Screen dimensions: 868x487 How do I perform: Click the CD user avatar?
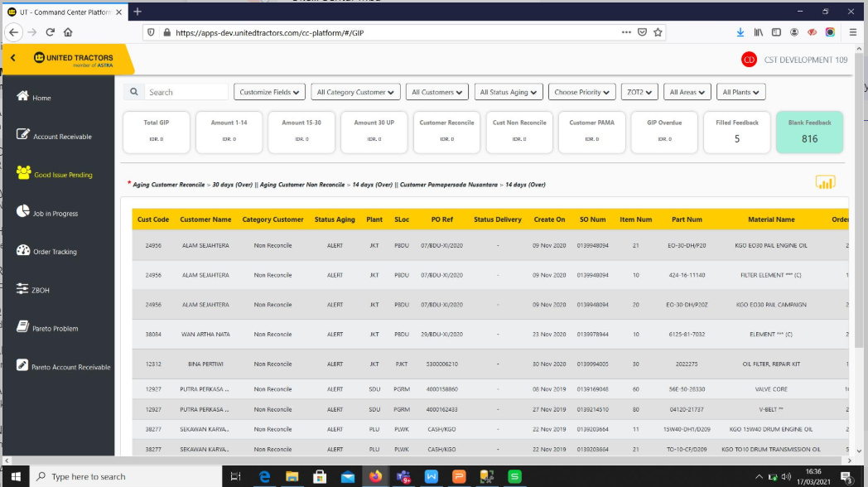(749, 60)
